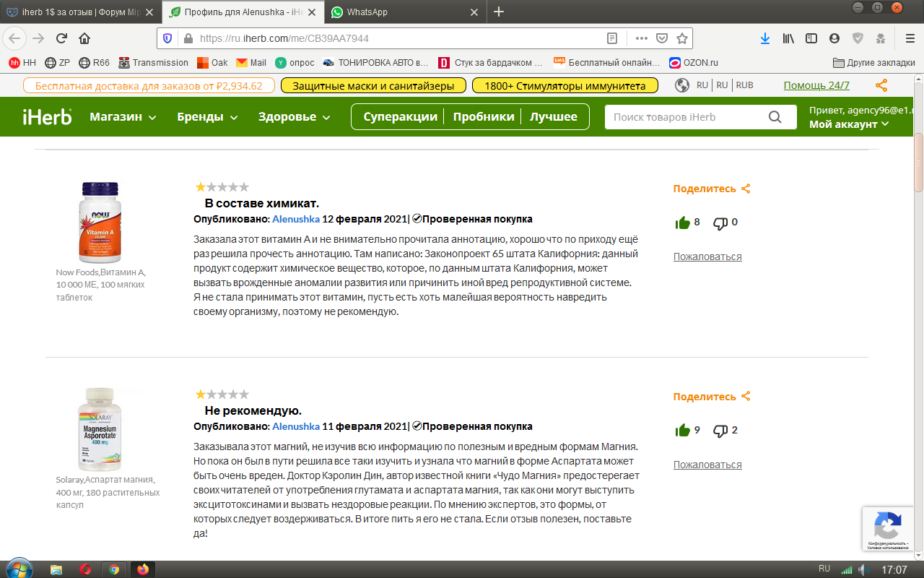Open the "Now Foods, Витамин А" product name link
This screenshot has width=924, height=578.
[101, 285]
